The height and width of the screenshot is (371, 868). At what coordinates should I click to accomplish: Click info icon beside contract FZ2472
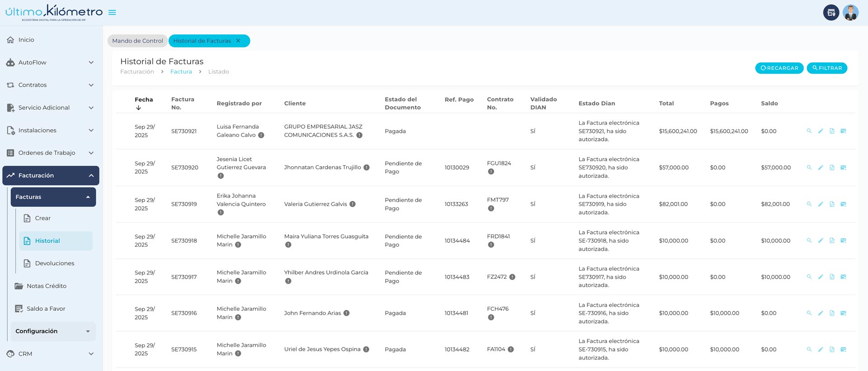pyautogui.click(x=512, y=277)
